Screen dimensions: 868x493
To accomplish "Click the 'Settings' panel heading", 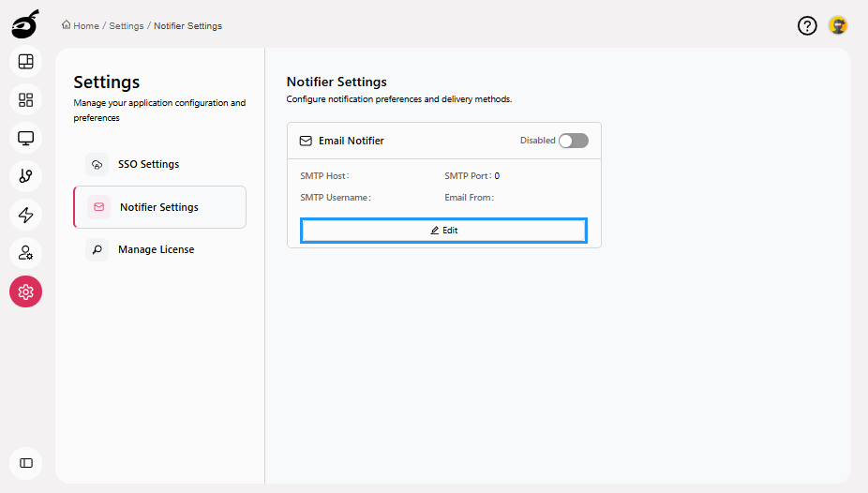I will pyautogui.click(x=107, y=82).
